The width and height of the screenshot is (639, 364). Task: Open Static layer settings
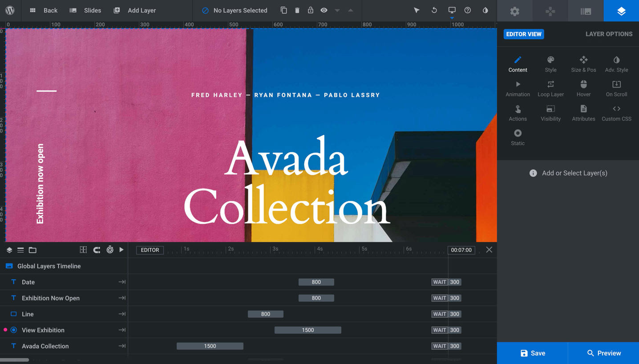[518, 138]
